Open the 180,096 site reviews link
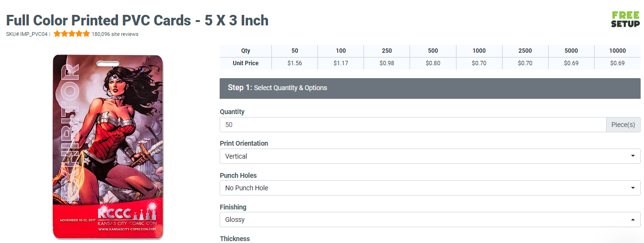The image size is (644, 243). pyautogui.click(x=115, y=34)
